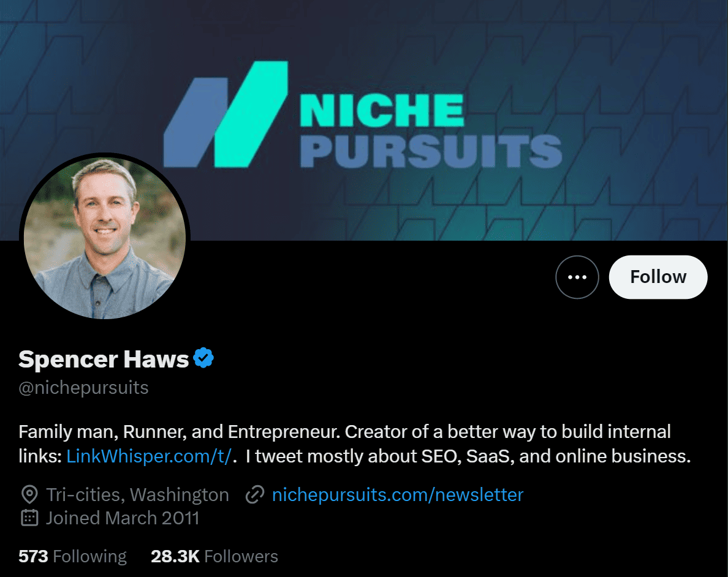The width and height of the screenshot is (728, 577).
Task: Click the chain link icon
Action: coord(255,494)
